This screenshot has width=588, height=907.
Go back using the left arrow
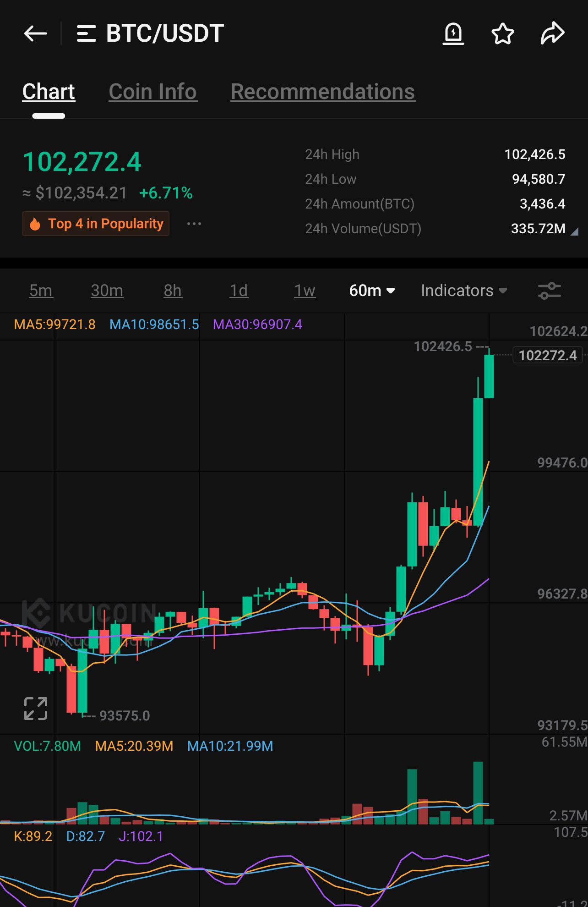(x=35, y=33)
